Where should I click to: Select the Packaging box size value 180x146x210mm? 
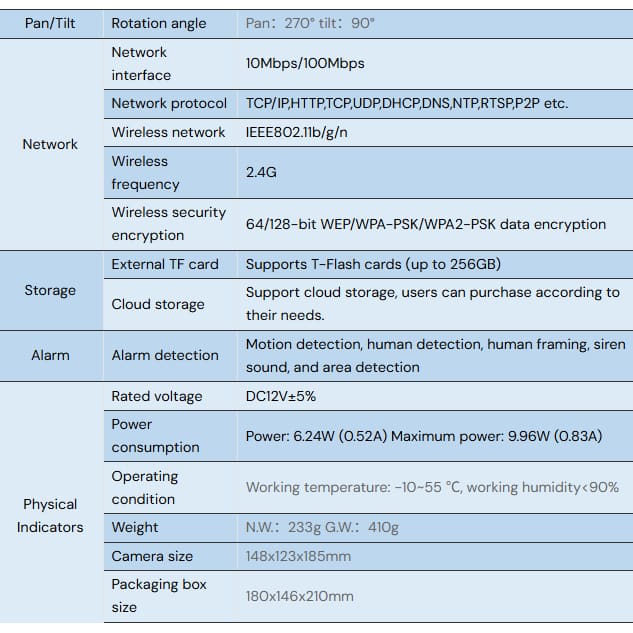pyautogui.click(x=300, y=596)
